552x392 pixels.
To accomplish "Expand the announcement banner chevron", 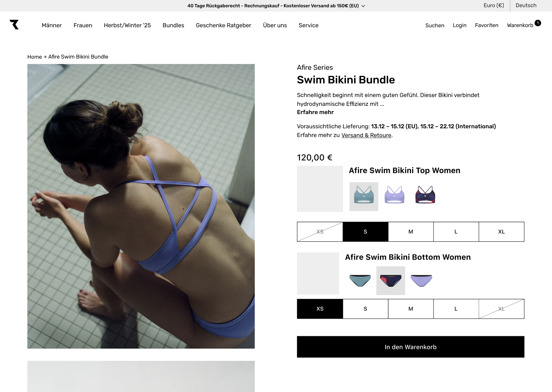I will click(363, 6).
